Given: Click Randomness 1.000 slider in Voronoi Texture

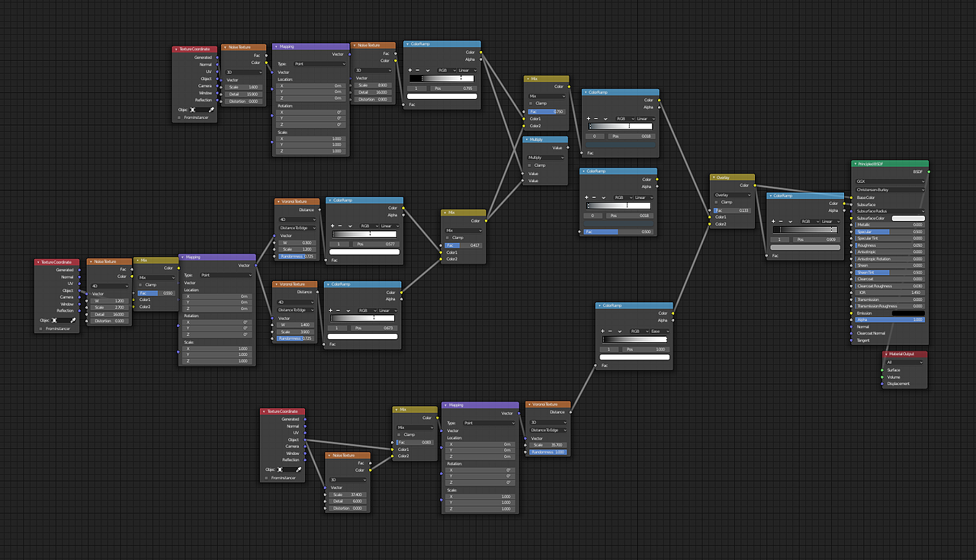Looking at the screenshot, I should 548,452.
